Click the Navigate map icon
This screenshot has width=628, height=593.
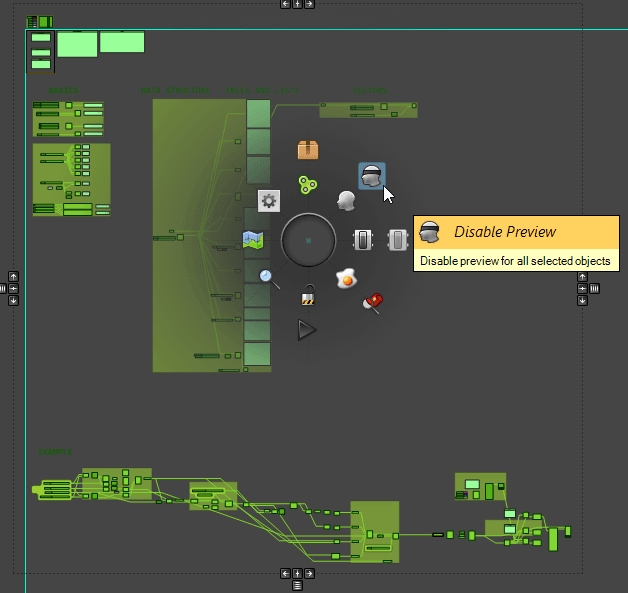click(253, 239)
